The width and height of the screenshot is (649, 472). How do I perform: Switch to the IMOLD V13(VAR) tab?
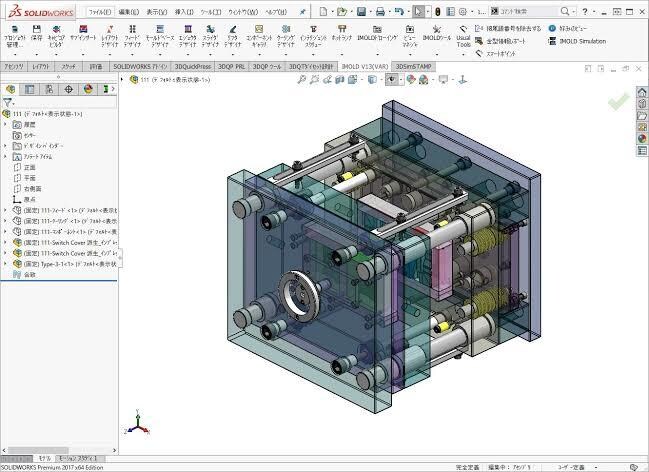365,66
